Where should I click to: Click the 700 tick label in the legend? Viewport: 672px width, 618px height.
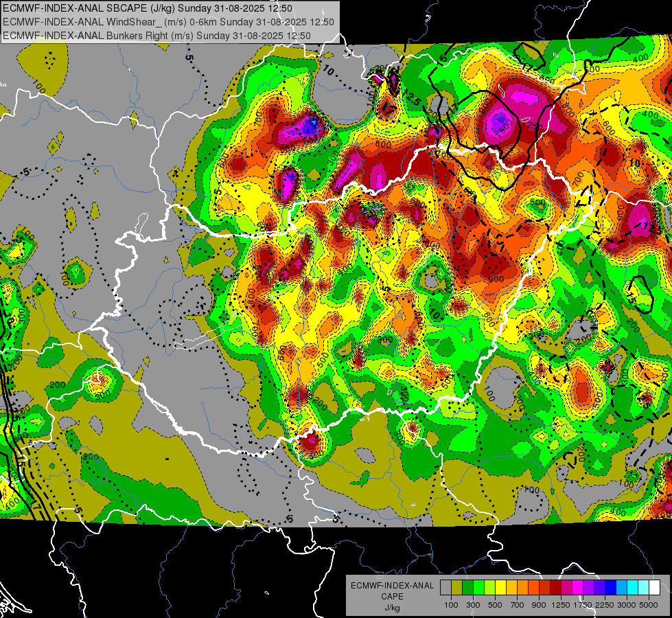pos(518,605)
